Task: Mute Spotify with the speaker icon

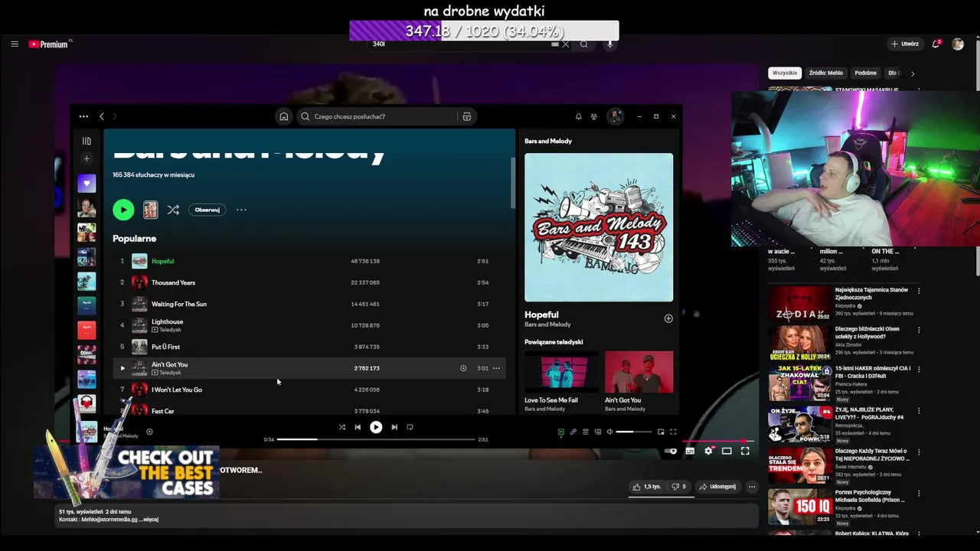Action: pyautogui.click(x=609, y=432)
